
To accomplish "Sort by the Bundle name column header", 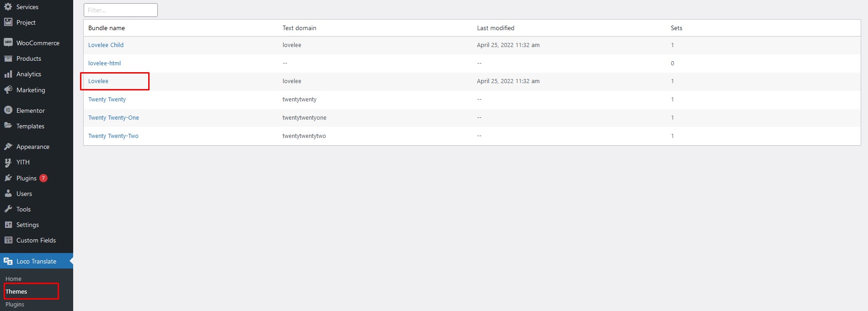I will click(107, 28).
